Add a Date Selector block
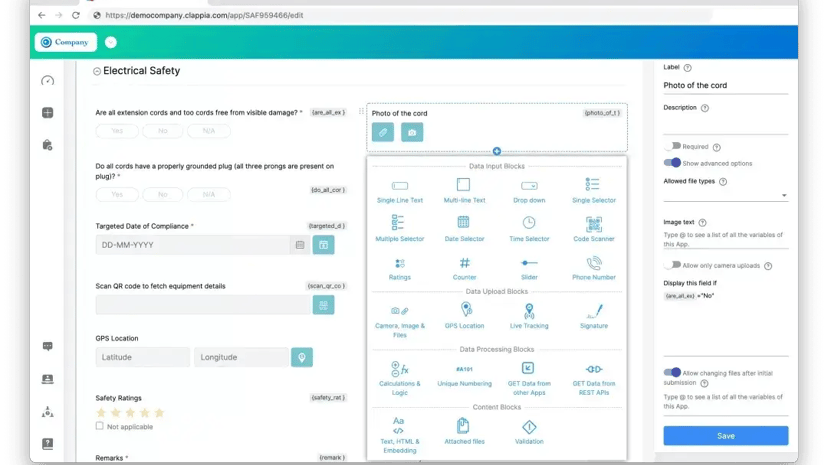Viewport: 828px width, 465px height. pos(464,229)
